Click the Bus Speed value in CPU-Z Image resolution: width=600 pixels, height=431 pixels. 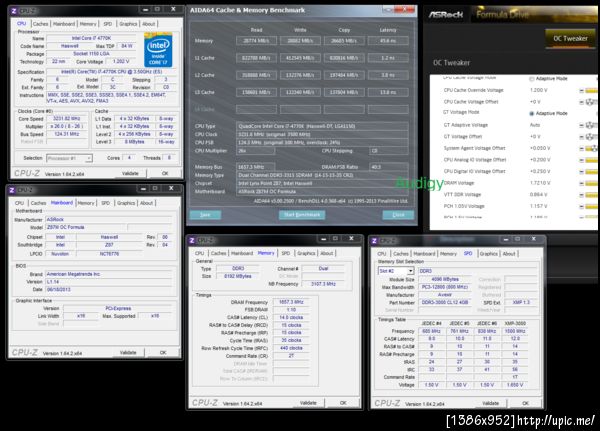click(x=66, y=134)
